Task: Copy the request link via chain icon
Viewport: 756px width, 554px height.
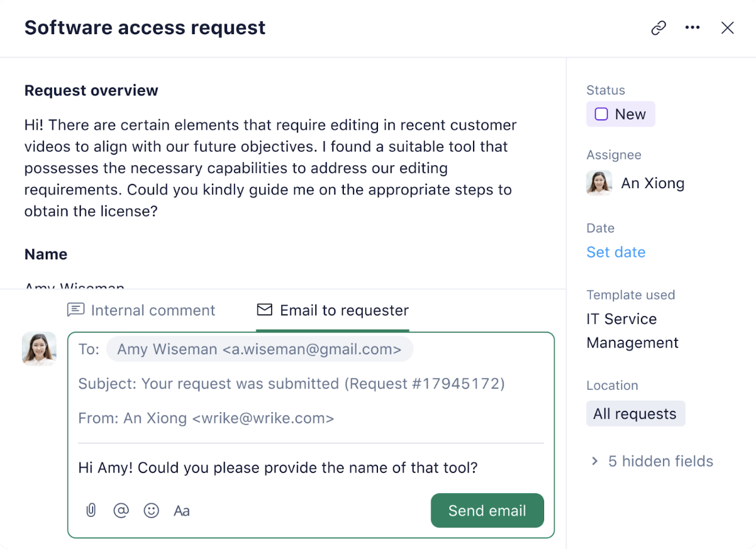Action: point(658,28)
